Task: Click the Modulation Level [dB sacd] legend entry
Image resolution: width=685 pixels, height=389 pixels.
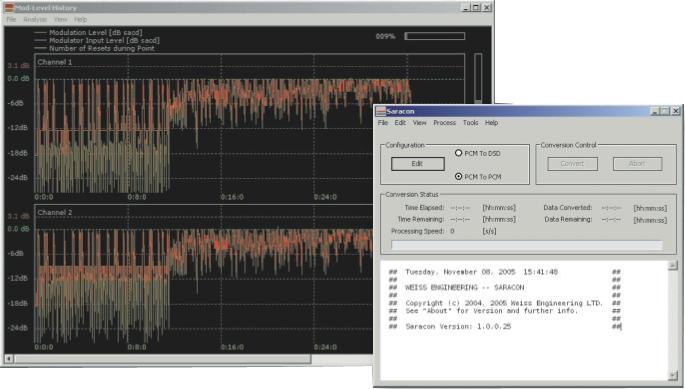Action: (95, 33)
